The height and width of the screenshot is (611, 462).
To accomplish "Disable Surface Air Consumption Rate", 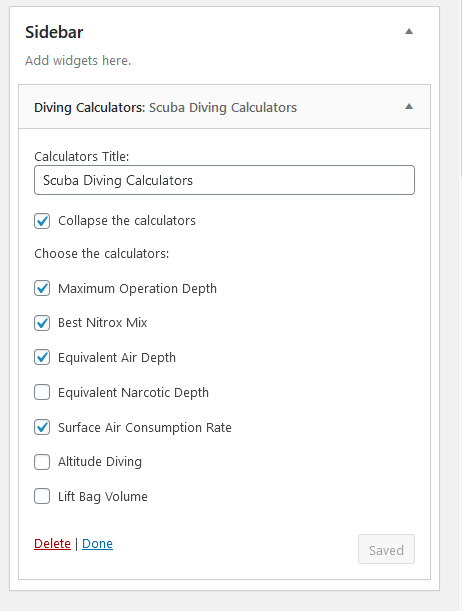I will [x=42, y=427].
